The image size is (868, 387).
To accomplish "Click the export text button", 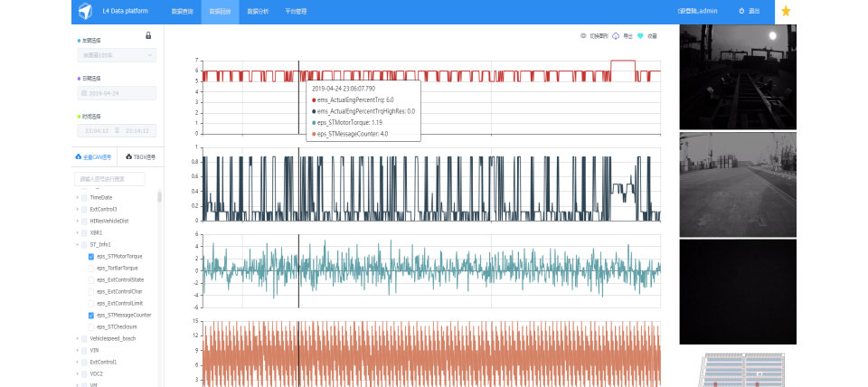I will (x=627, y=36).
